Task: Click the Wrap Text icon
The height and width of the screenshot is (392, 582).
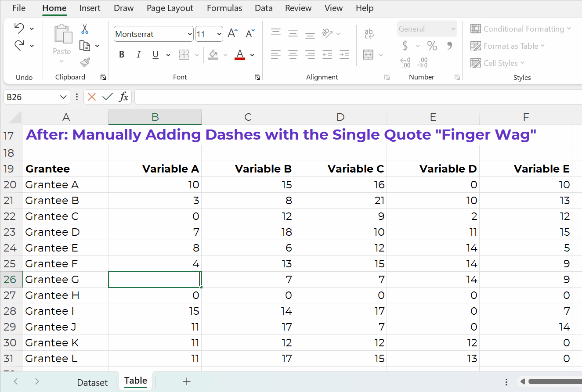Action: tap(369, 34)
